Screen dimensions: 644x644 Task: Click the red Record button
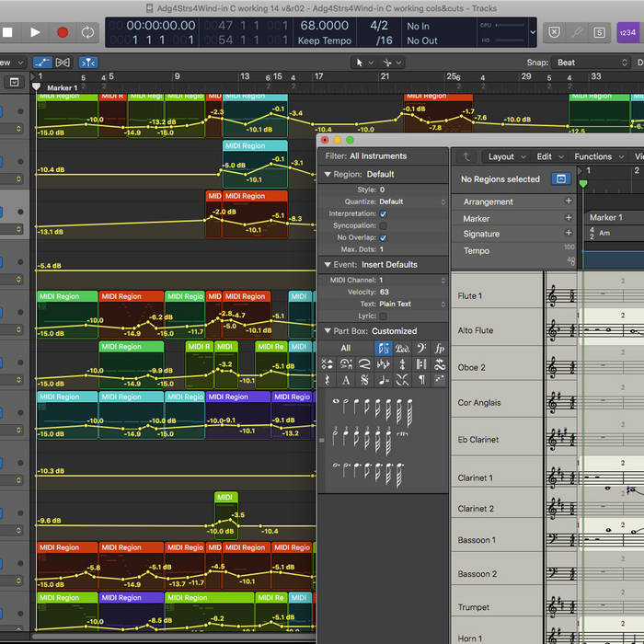click(63, 32)
